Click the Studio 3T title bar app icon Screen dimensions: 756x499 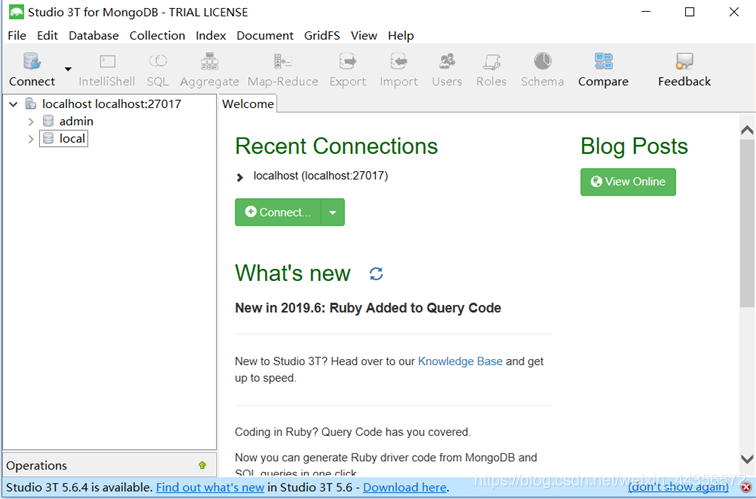pyautogui.click(x=16, y=12)
